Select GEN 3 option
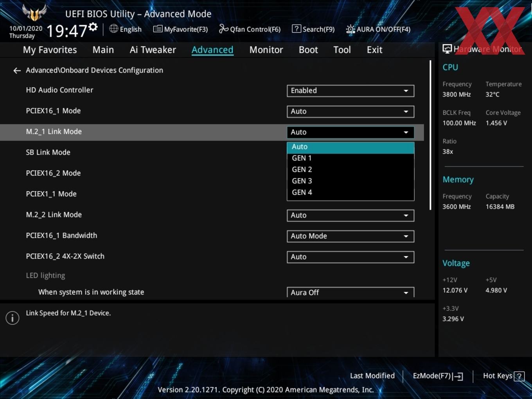Viewport: 532px width, 399px height. (350, 181)
